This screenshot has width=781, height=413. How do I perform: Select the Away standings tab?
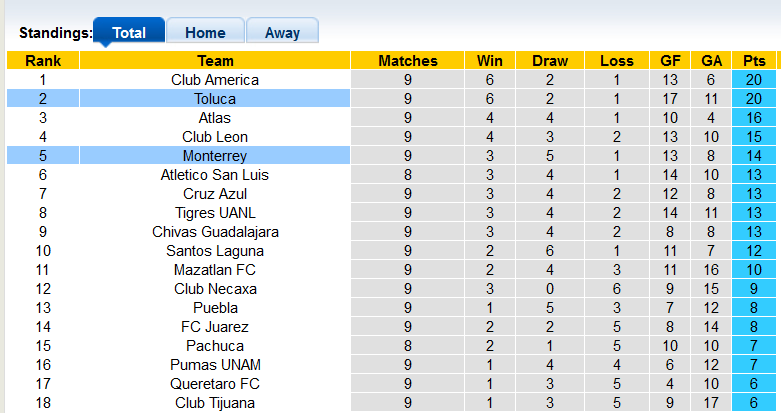point(282,32)
